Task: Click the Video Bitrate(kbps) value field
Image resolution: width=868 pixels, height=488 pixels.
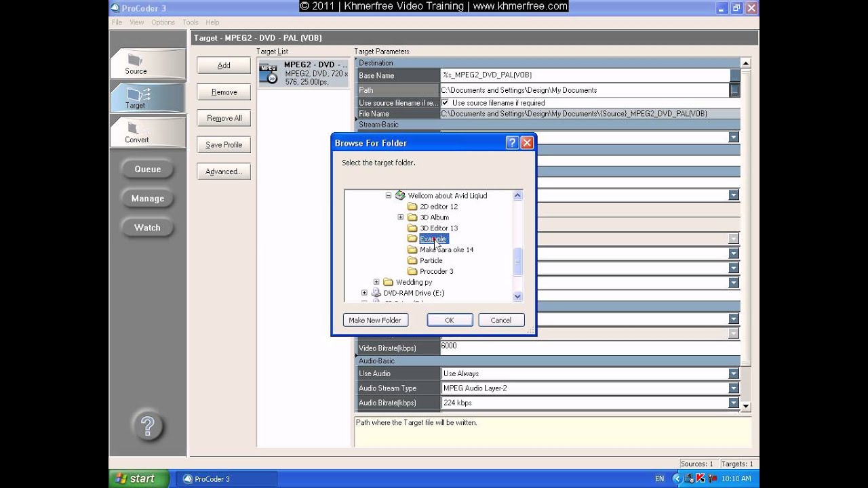Action: 590,347
